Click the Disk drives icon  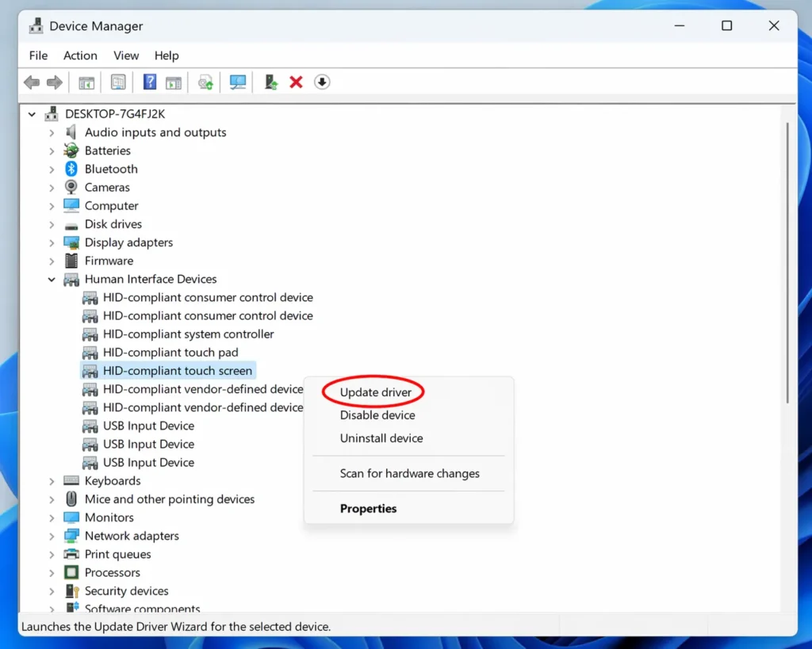tap(71, 226)
